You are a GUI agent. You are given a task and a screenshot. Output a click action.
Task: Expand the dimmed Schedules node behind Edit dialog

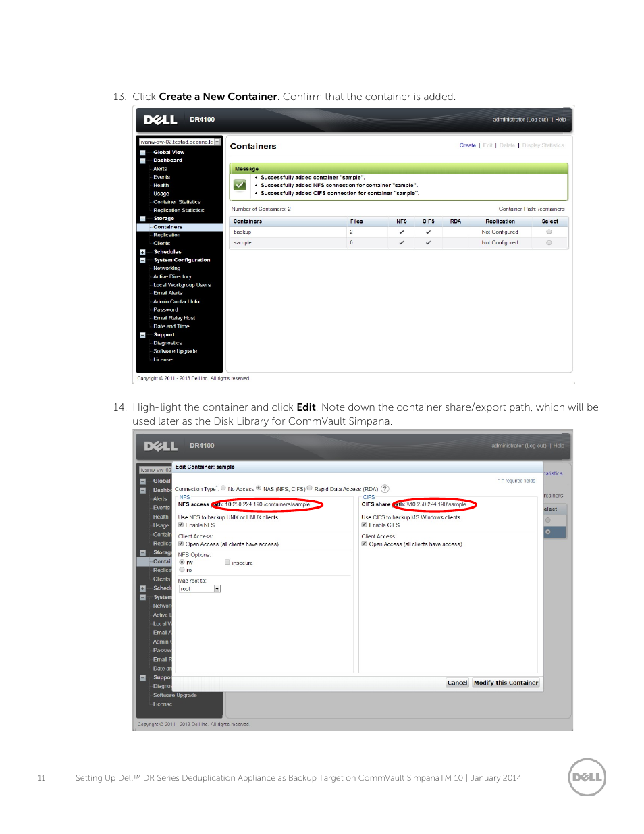point(142,588)
